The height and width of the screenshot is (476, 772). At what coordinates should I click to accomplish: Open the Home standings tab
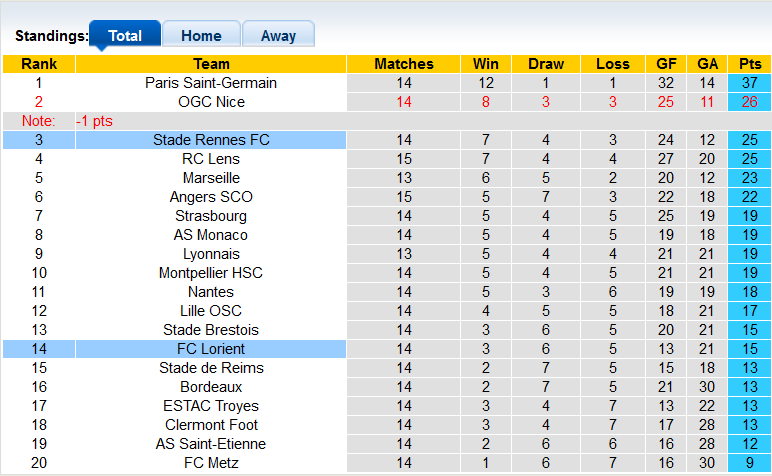point(201,35)
